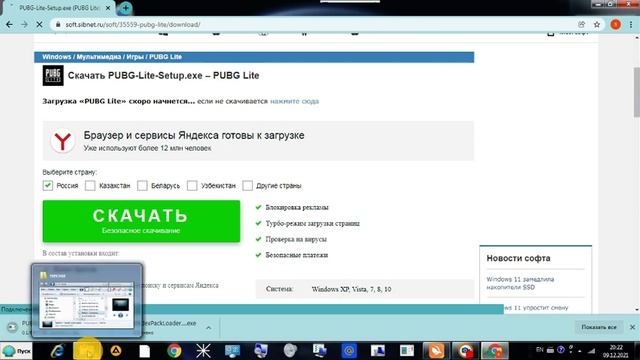Click the Новости софта heading
Viewport: 640px width, 360px height.
pyautogui.click(x=518, y=258)
